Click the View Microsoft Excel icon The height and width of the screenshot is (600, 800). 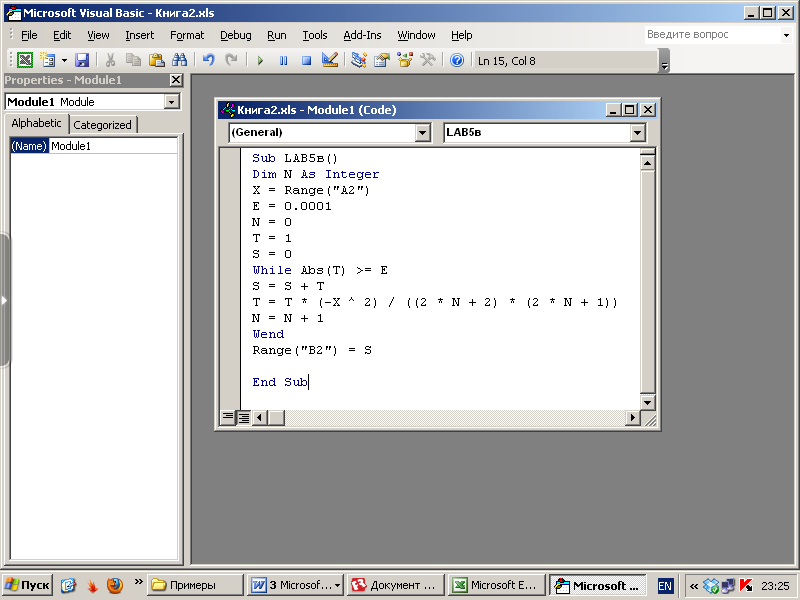click(24, 60)
